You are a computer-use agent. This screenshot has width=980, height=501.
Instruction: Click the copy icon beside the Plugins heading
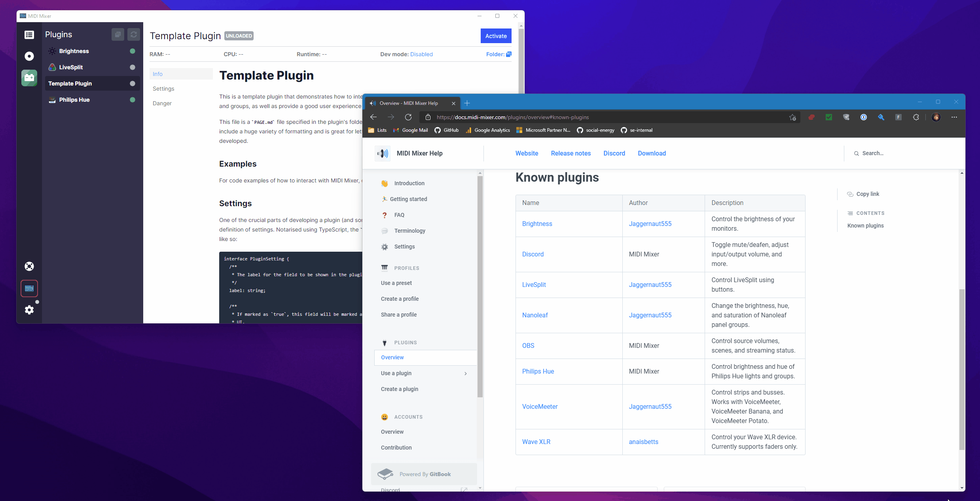118,35
